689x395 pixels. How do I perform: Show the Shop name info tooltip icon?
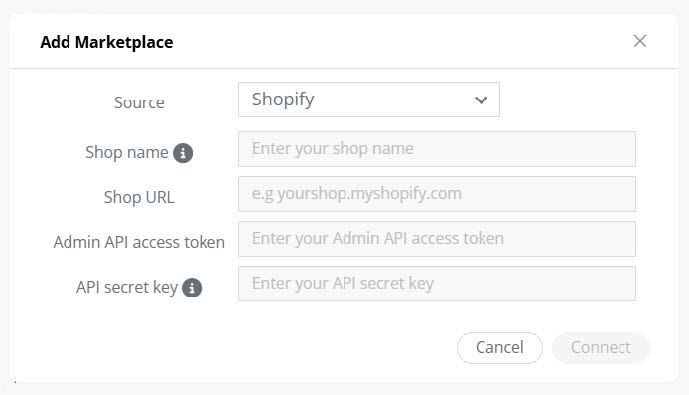[x=183, y=153]
